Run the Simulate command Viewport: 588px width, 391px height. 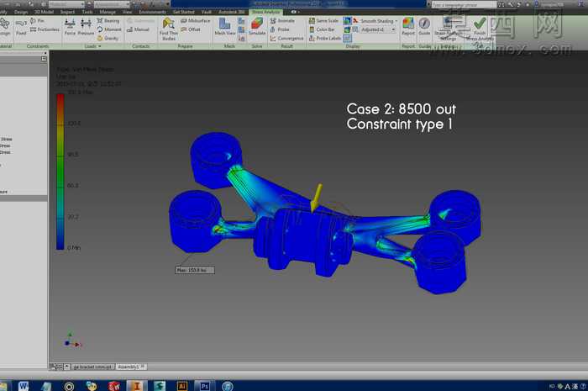click(257, 27)
